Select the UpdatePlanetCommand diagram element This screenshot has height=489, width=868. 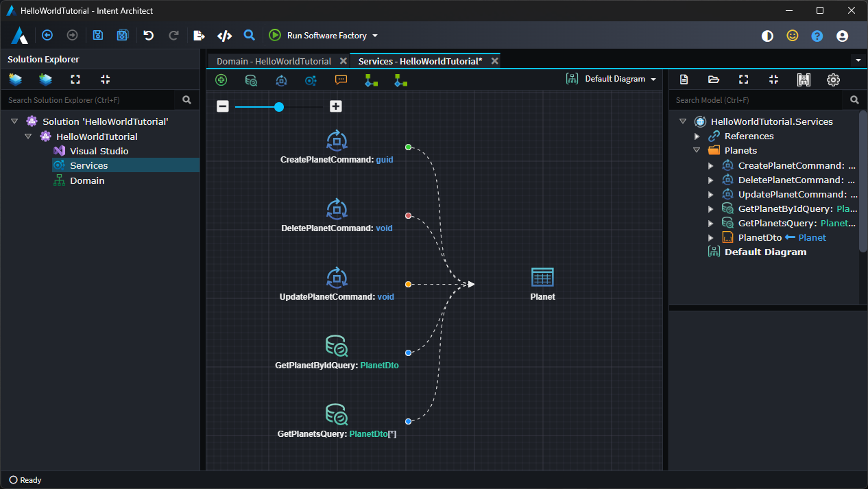[x=337, y=285]
